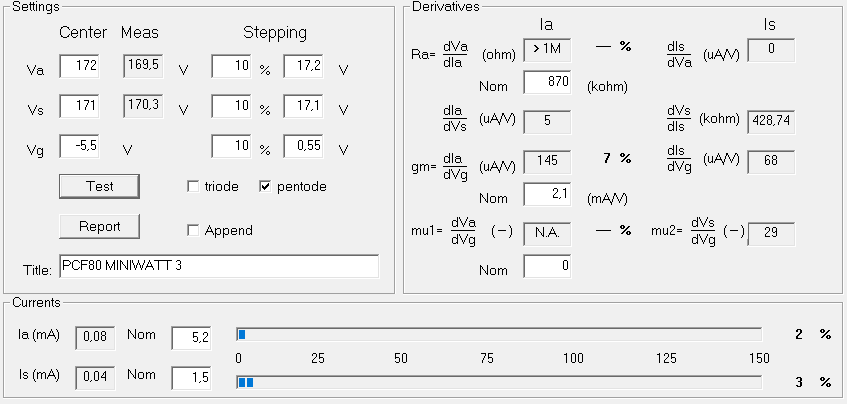Click the Is current progress bar

pos(499,382)
